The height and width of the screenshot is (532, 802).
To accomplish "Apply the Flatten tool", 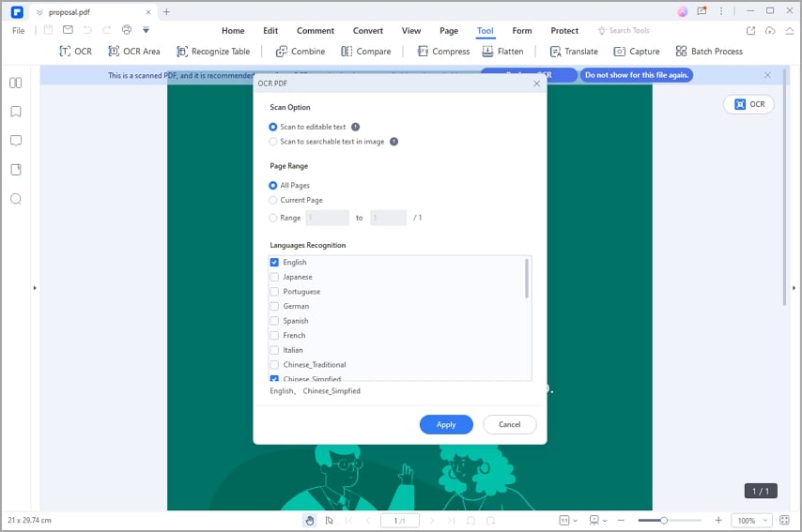I will pos(502,51).
